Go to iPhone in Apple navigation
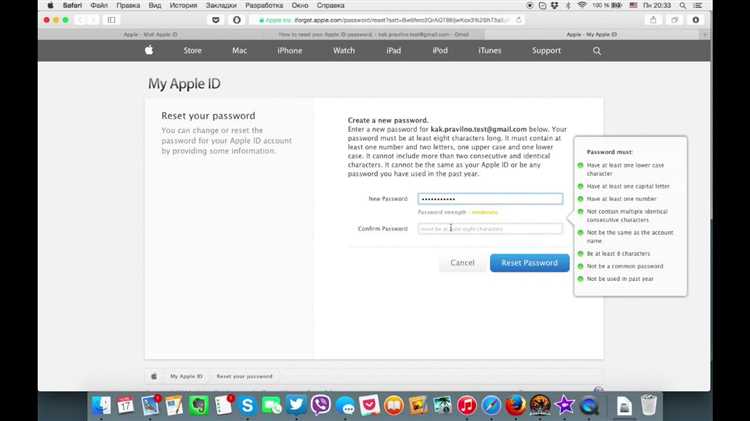750x421 pixels. pyautogui.click(x=289, y=50)
